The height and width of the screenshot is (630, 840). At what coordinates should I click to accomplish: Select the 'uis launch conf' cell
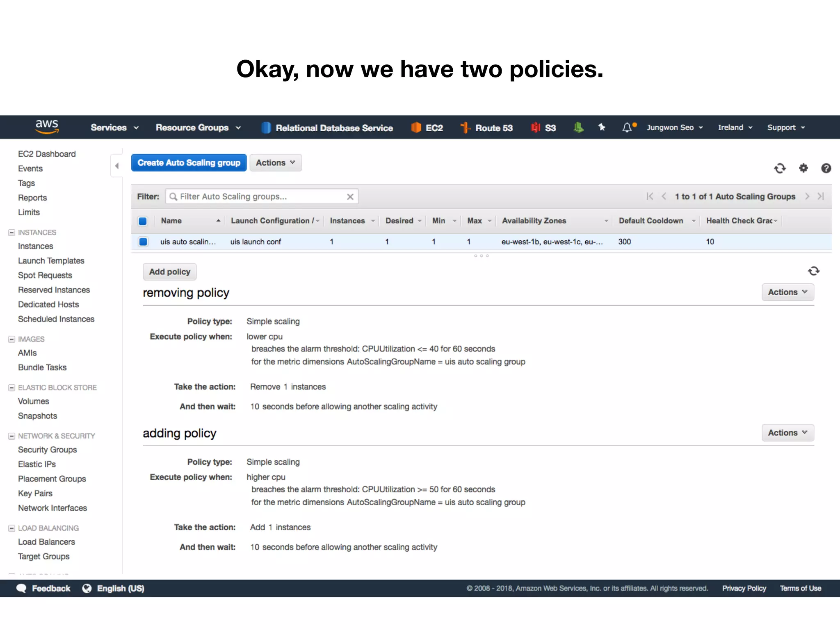click(x=256, y=242)
